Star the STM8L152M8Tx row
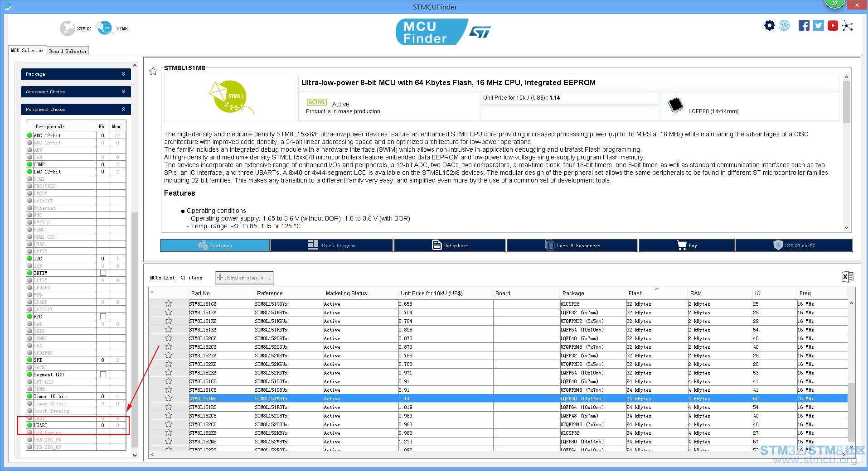Viewport: 868px width, 471px height. [x=169, y=442]
